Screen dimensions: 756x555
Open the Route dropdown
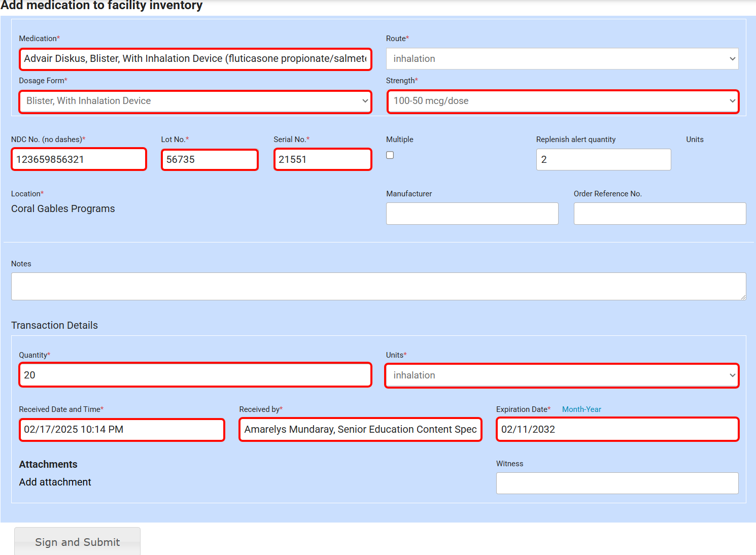click(x=562, y=59)
